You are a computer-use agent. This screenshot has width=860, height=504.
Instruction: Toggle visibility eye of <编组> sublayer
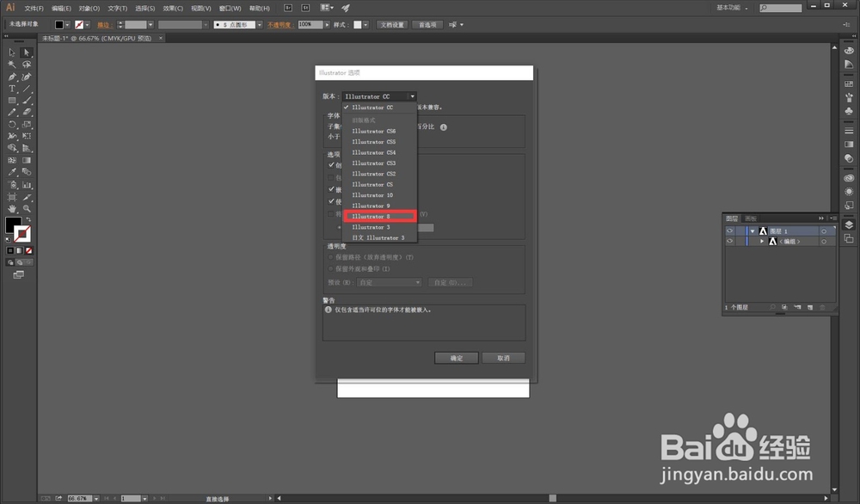pyautogui.click(x=729, y=242)
